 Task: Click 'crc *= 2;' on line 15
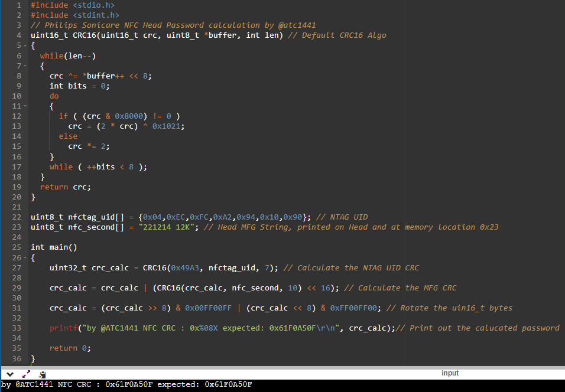click(89, 146)
